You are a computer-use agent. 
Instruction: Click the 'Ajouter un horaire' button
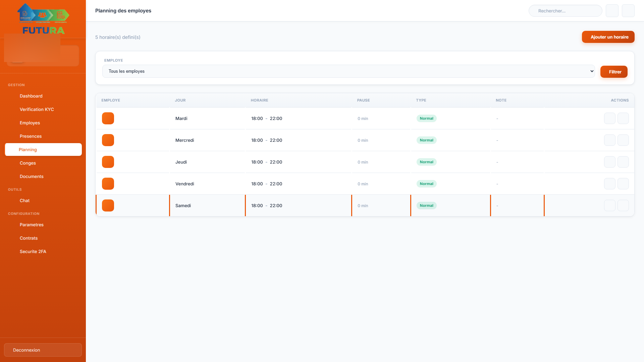(x=608, y=37)
